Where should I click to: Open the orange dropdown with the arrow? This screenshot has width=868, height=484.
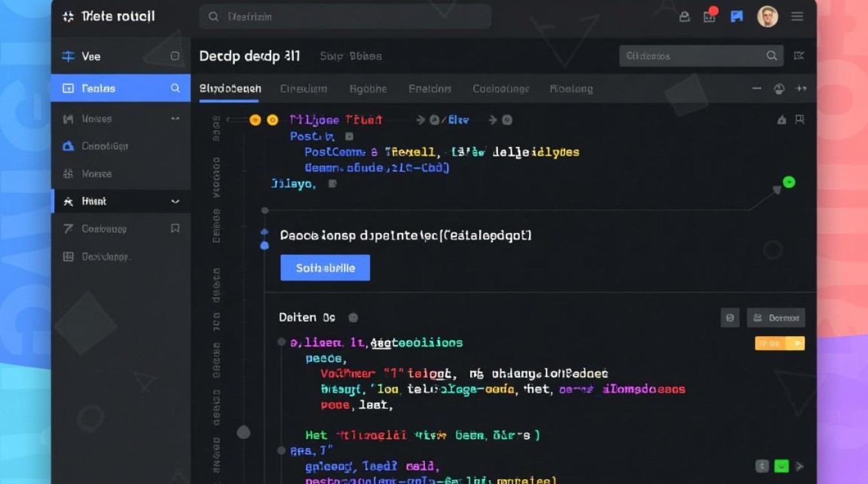click(x=780, y=343)
